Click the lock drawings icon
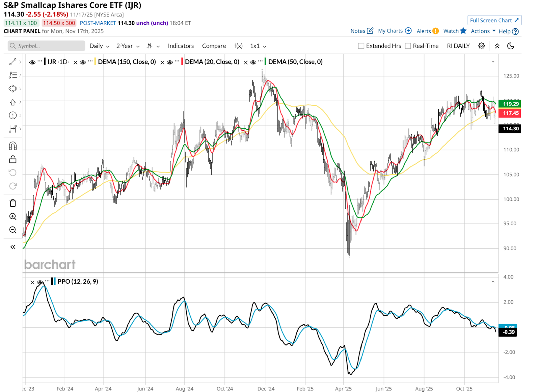Screen dimensions: 540x392 [13, 159]
